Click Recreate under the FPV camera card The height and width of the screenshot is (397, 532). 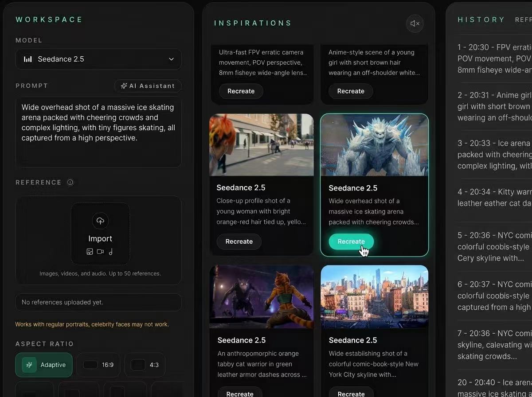(241, 91)
